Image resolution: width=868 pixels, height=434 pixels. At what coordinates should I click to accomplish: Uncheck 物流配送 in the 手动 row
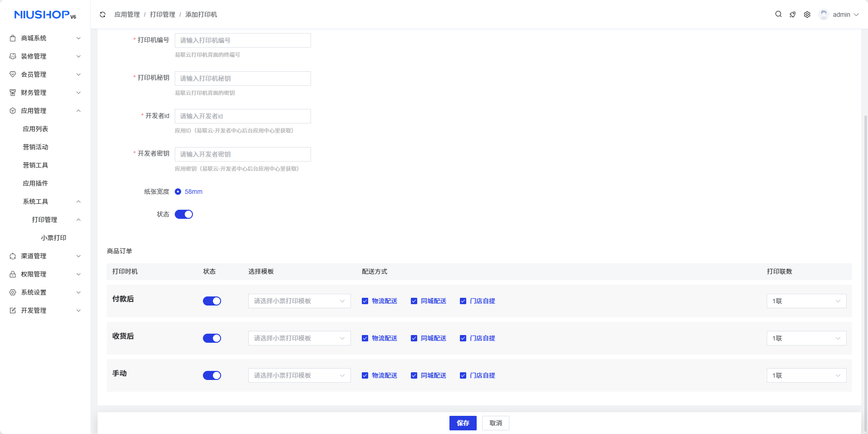coord(365,375)
